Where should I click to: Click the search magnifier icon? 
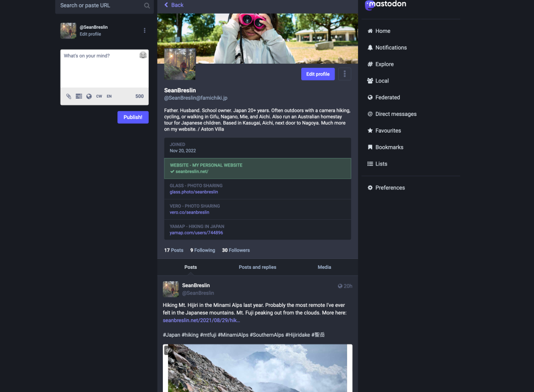point(147,6)
